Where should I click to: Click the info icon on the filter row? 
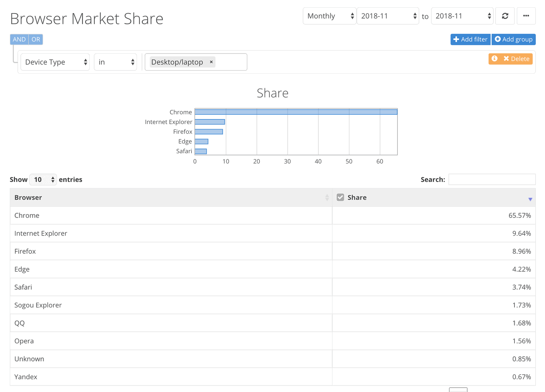coord(494,58)
